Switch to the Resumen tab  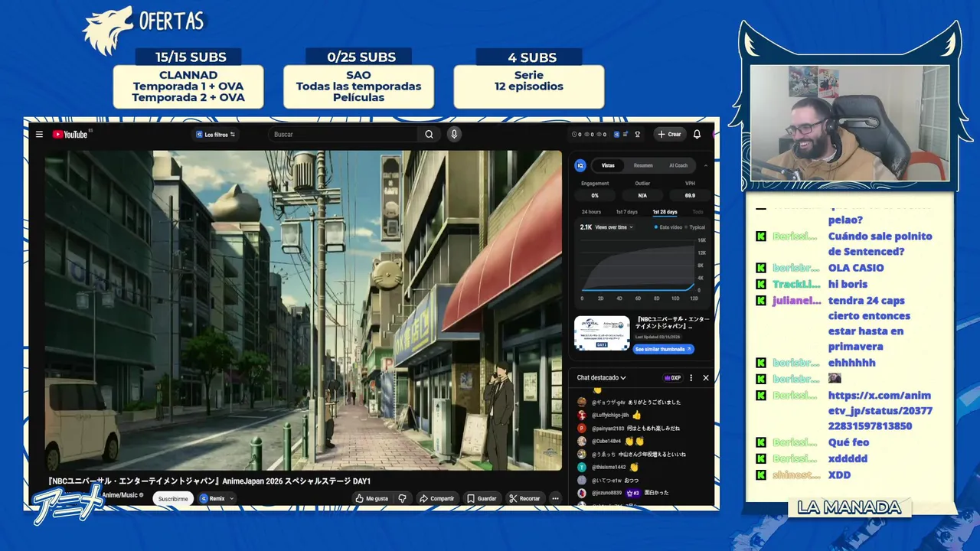point(643,165)
